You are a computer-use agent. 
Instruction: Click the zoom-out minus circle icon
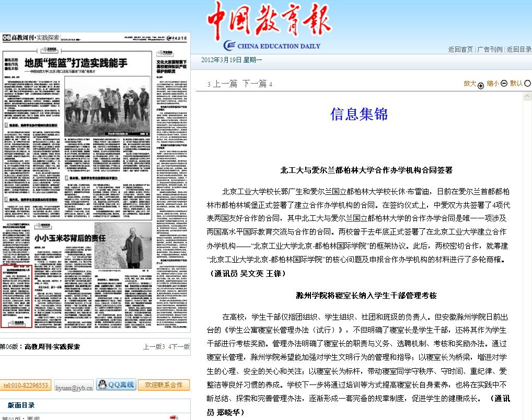(504, 83)
